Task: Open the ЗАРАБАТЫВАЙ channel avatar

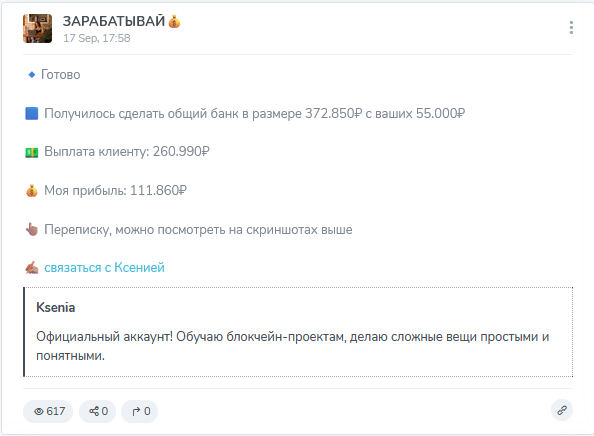Action: click(x=37, y=28)
